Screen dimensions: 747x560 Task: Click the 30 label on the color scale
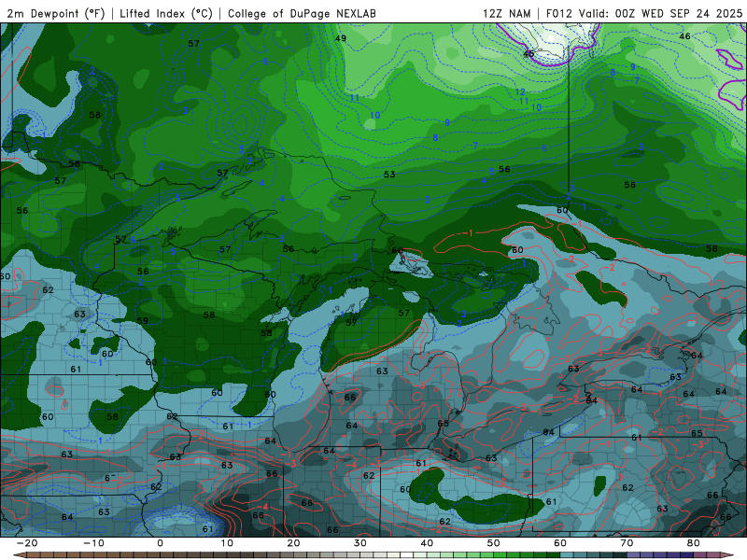[x=360, y=543]
